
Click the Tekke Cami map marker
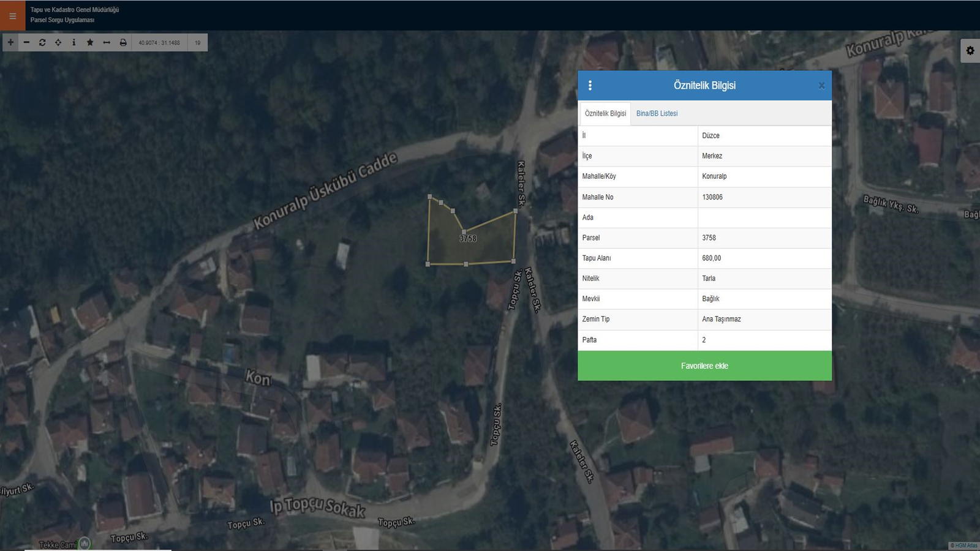[85, 543]
